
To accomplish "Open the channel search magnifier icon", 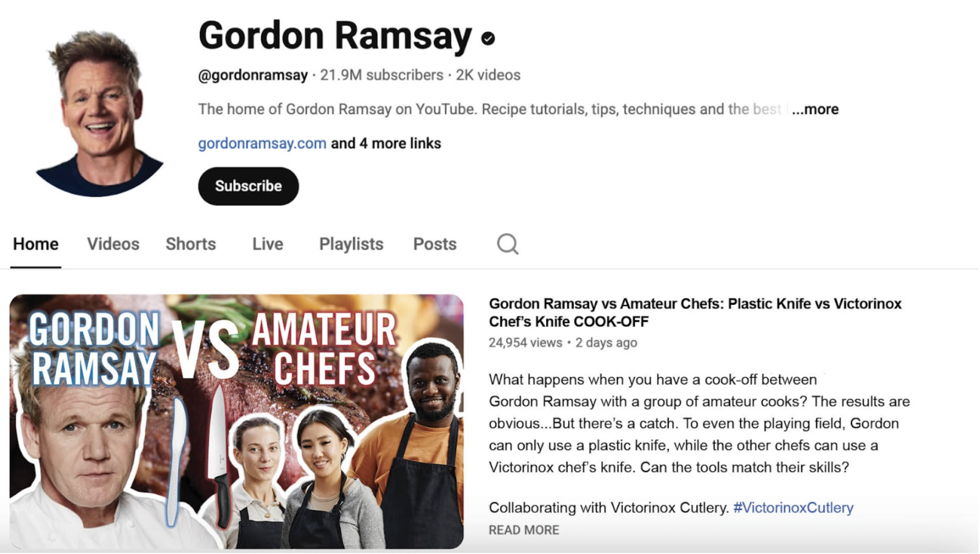I will (507, 244).
